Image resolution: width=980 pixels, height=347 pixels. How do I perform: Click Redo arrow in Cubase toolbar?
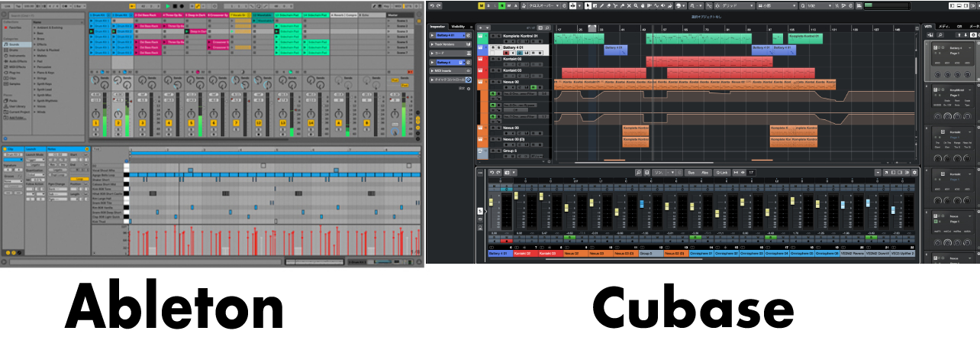click(x=439, y=5)
